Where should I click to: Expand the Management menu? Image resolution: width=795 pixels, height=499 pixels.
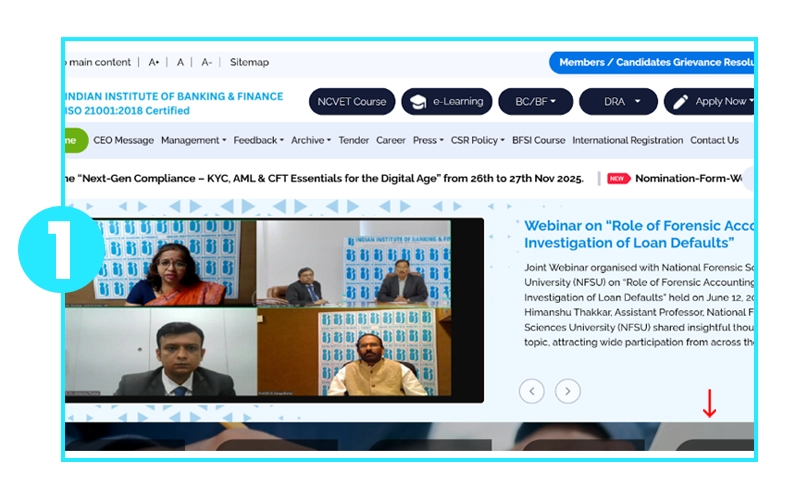(193, 140)
